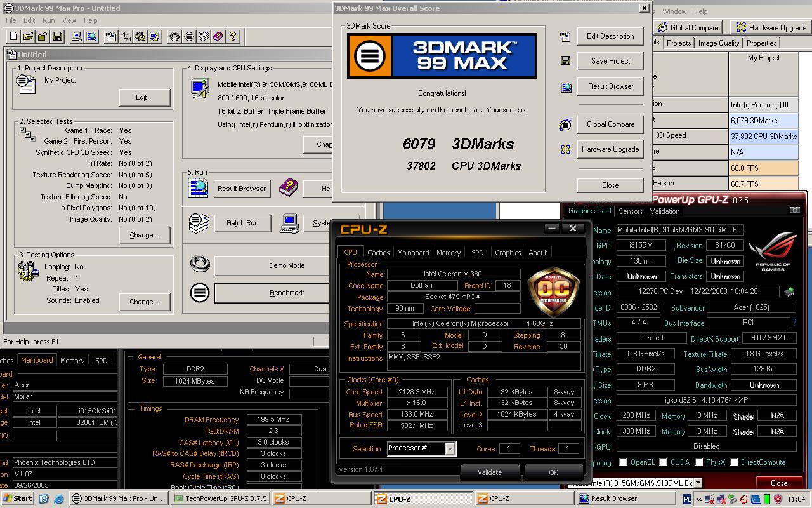Image resolution: width=812 pixels, height=508 pixels.
Task: Click the Benchmark button in 3DMark
Action: [287, 293]
